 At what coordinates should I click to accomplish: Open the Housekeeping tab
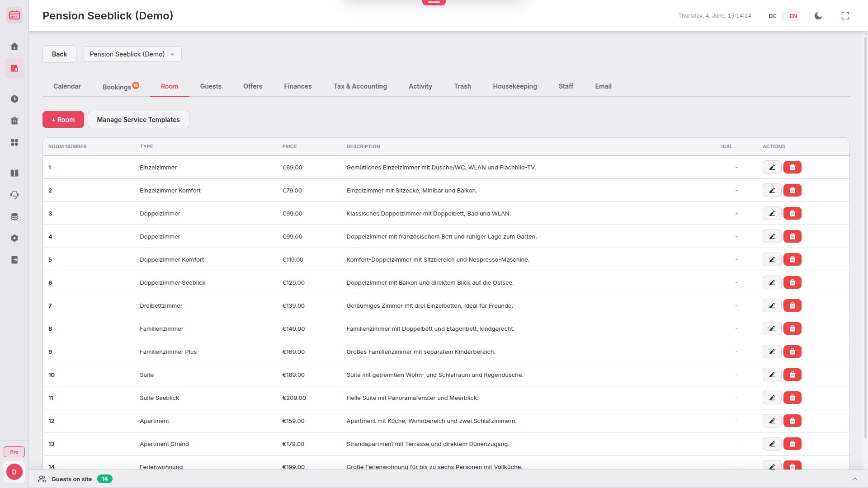click(515, 86)
